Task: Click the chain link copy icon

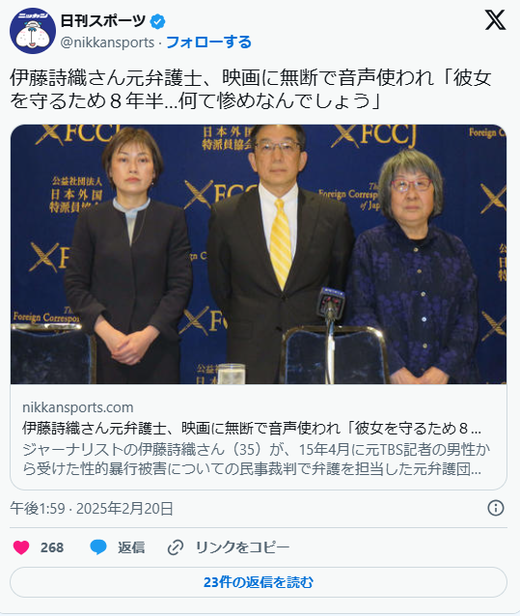Action: point(176,547)
